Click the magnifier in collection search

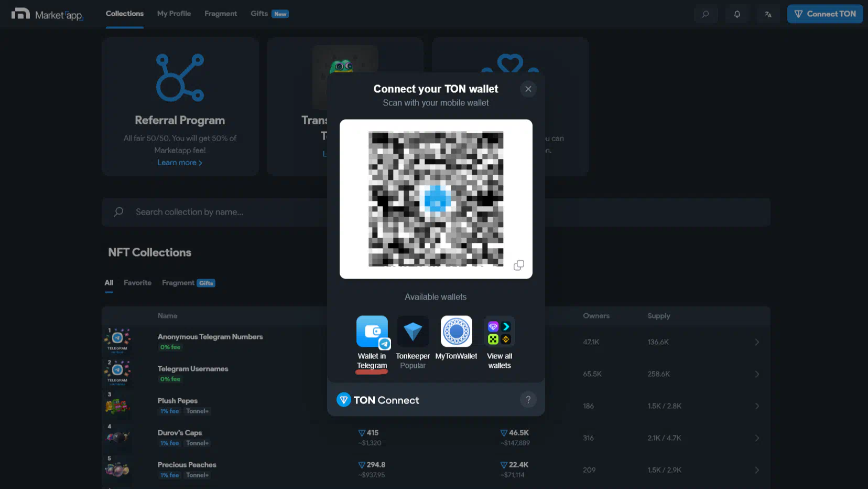(x=118, y=212)
